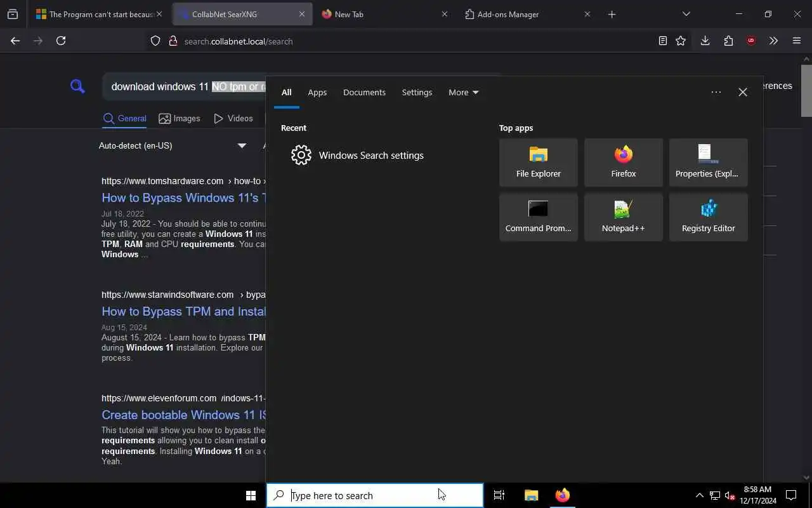Close the CollabNet SearXNG tab
Screen dimensions: 812x508
pos(302,14)
